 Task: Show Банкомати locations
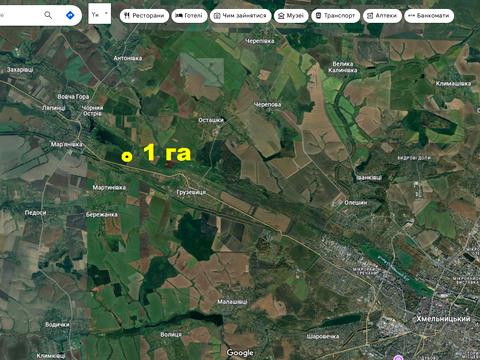coord(429,16)
